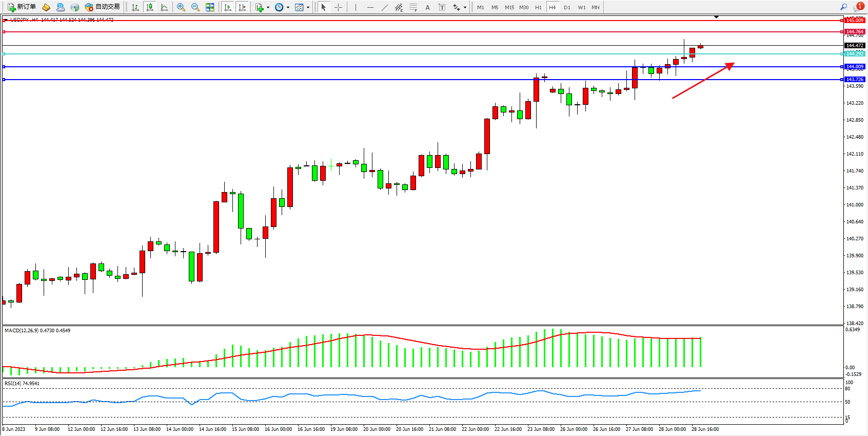The width and height of the screenshot is (868, 436).
Task: Switch to the D1 timeframe
Action: (567, 7)
